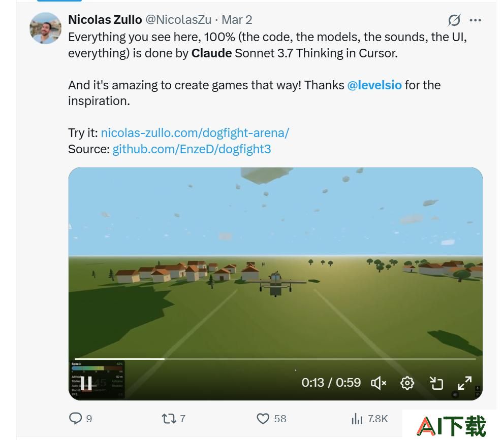This screenshot has width=504, height=440.
Task: Open Nicolas Zullo's profile picture
Action: 45,28
